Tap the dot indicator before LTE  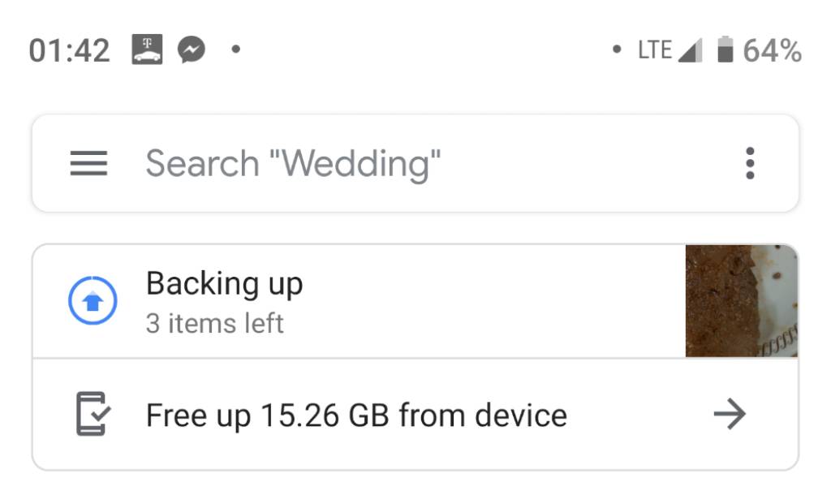pyautogui.click(x=617, y=50)
